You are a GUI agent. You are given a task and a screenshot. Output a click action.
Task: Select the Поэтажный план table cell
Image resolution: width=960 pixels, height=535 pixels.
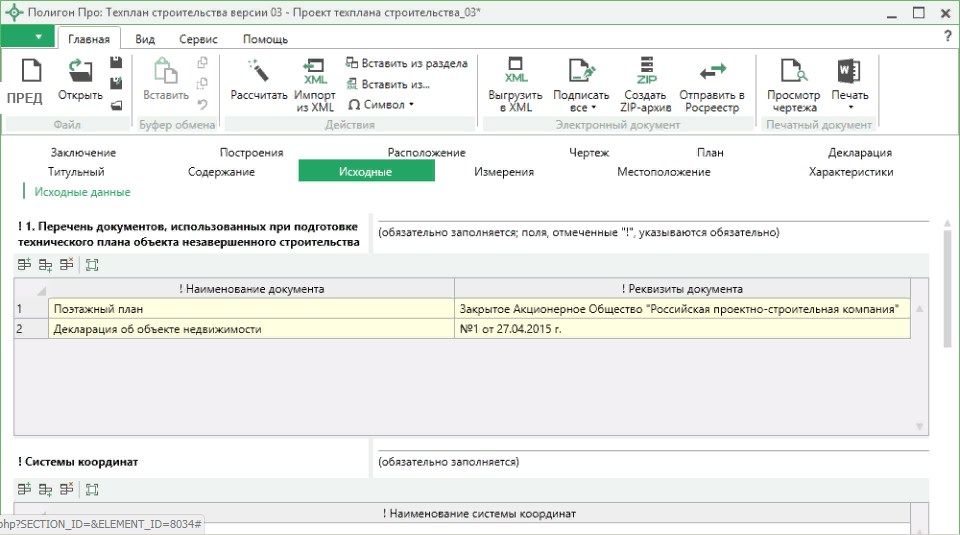250,309
